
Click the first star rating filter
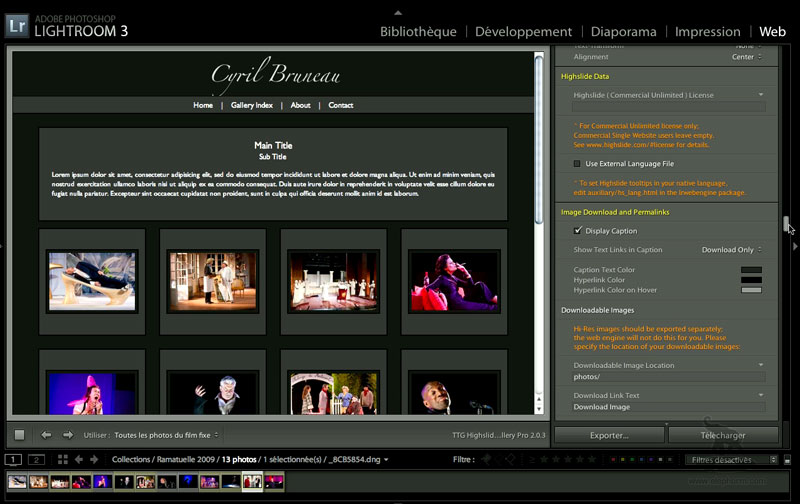pos(544,460)
